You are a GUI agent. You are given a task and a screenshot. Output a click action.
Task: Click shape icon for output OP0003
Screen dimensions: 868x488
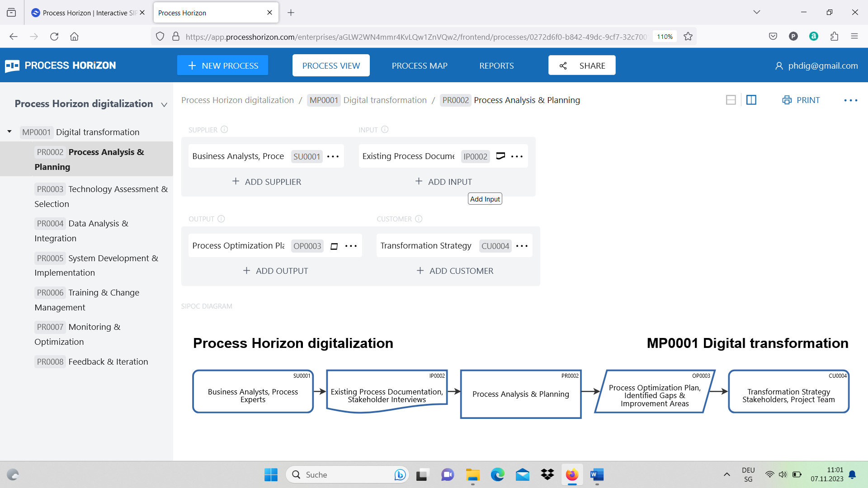point(334,246)
